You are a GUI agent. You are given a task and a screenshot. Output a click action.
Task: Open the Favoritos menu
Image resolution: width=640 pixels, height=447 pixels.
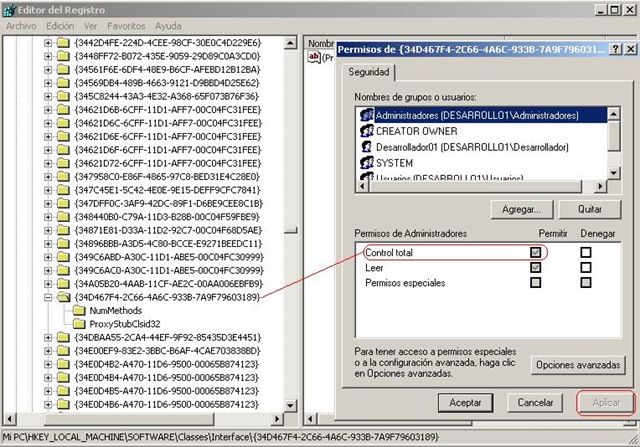[x=125, y=25]
